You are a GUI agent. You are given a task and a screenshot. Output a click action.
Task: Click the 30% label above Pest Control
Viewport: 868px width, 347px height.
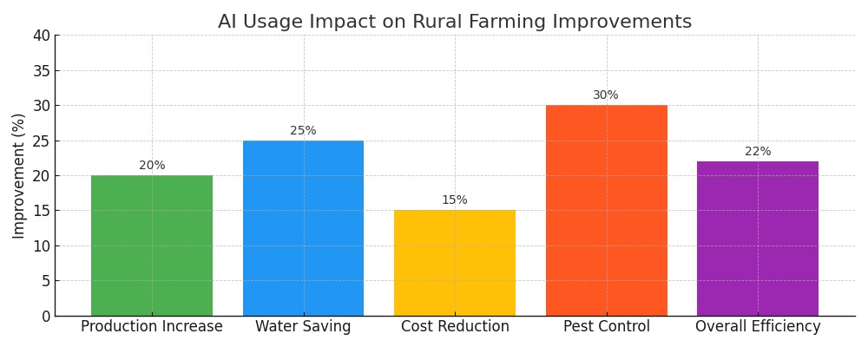pos(606,95)
